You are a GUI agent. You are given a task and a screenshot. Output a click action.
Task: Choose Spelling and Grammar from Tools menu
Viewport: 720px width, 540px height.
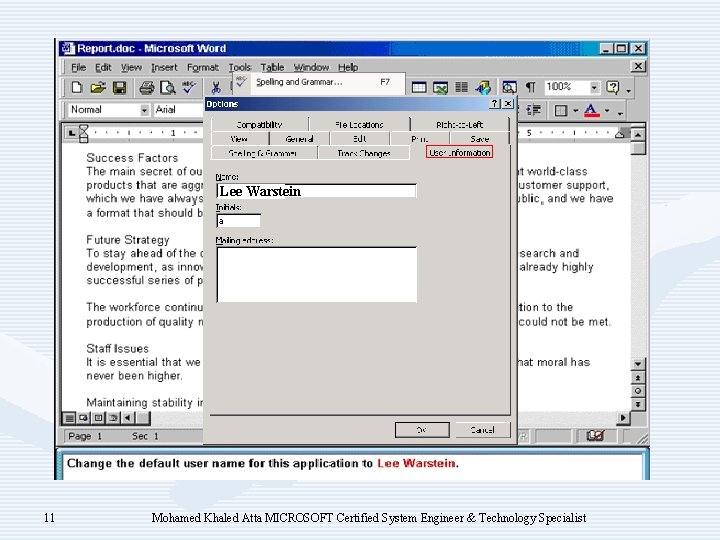319,83
